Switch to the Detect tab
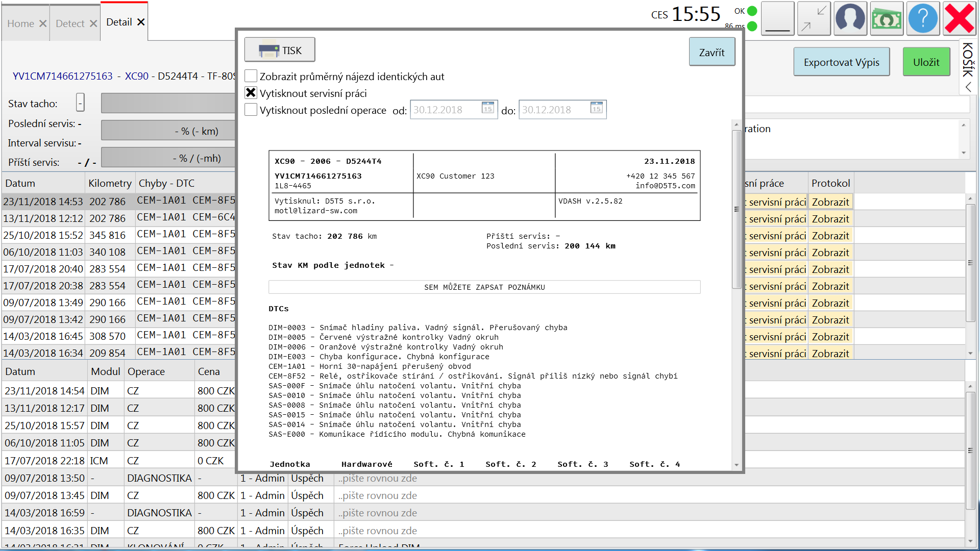The image size is (980, 551). (x=70, y=23)
